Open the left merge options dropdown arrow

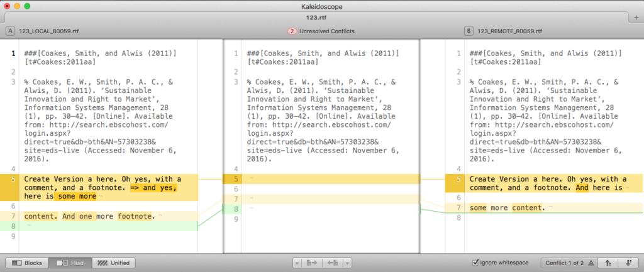pos(297,263)
